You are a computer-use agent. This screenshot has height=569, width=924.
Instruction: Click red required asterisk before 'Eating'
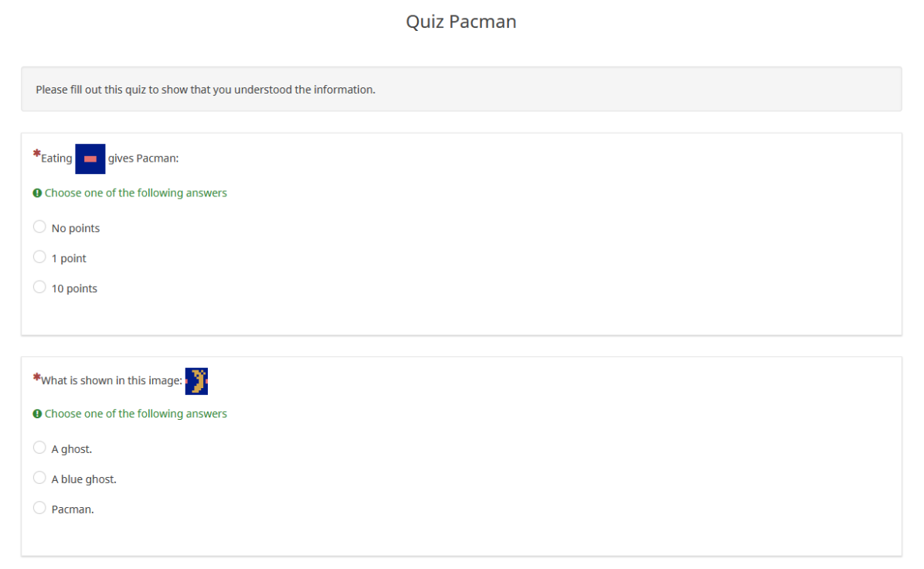pyautogui.click(x=36, y=155)
